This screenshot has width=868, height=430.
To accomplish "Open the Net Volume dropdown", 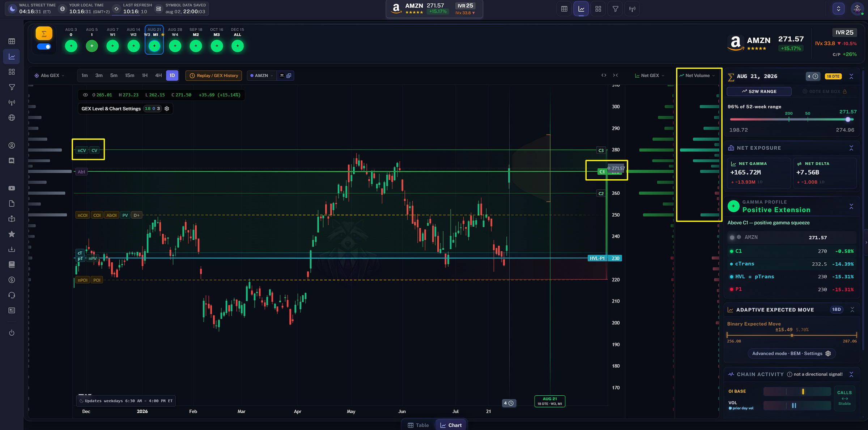I will coord(697,76).
